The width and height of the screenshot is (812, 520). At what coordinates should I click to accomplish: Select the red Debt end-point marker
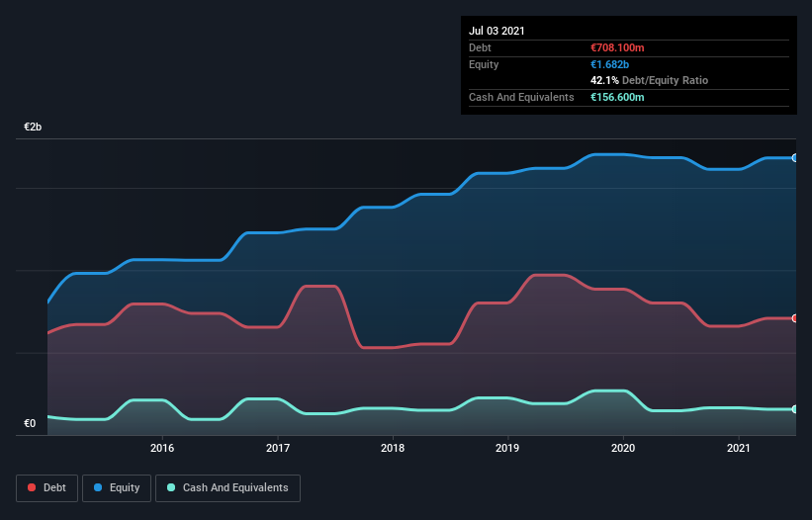795,318
